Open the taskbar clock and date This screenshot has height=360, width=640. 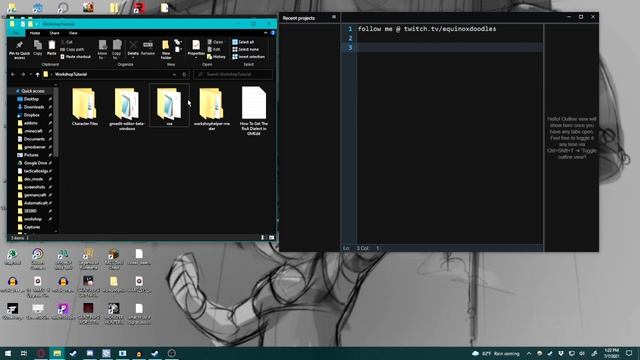611,353
